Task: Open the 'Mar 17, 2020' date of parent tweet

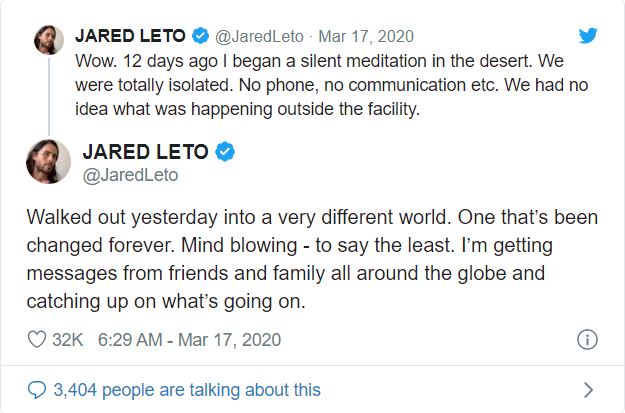Action: click(x=366, y=36)
